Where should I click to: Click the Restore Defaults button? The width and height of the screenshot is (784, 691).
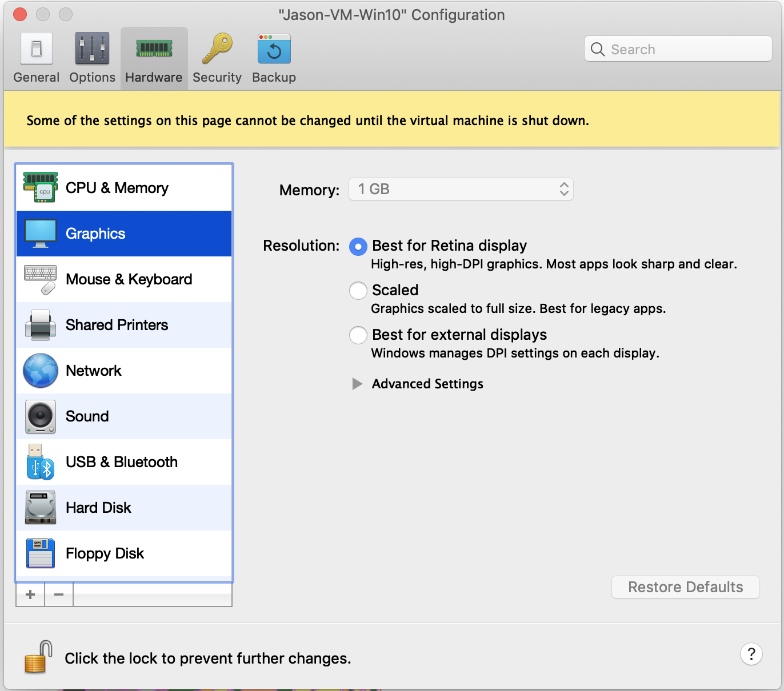tap(686, 587)
